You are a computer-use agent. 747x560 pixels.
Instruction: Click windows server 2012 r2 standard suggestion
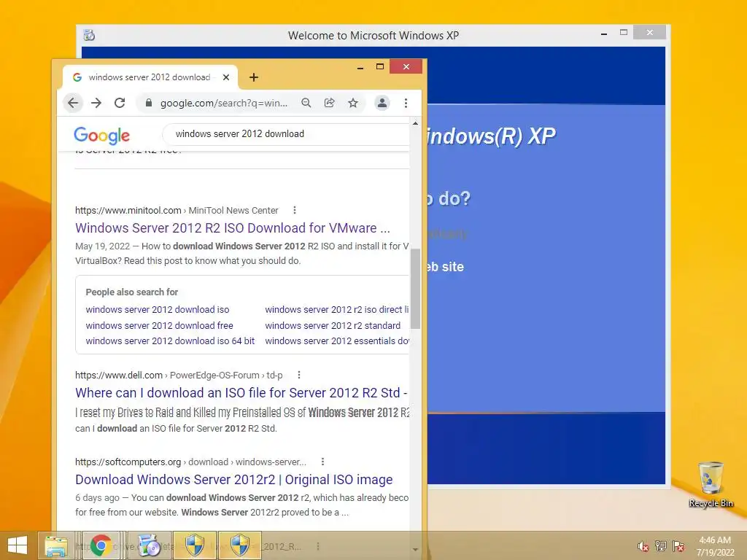point(333,326)
